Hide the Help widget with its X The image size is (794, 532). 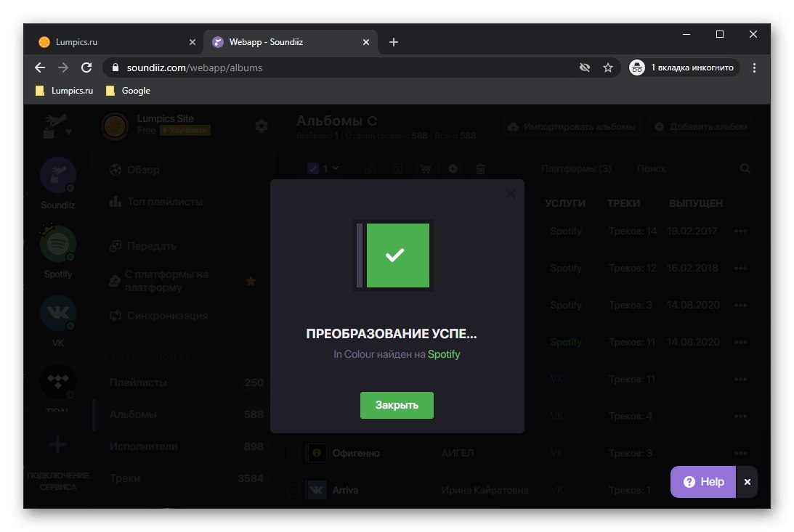tap(747, 482)
